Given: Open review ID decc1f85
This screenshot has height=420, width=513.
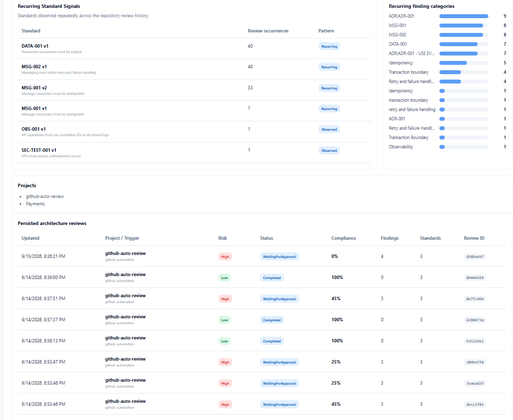Looking at the screenshot, I should (475, 405).
